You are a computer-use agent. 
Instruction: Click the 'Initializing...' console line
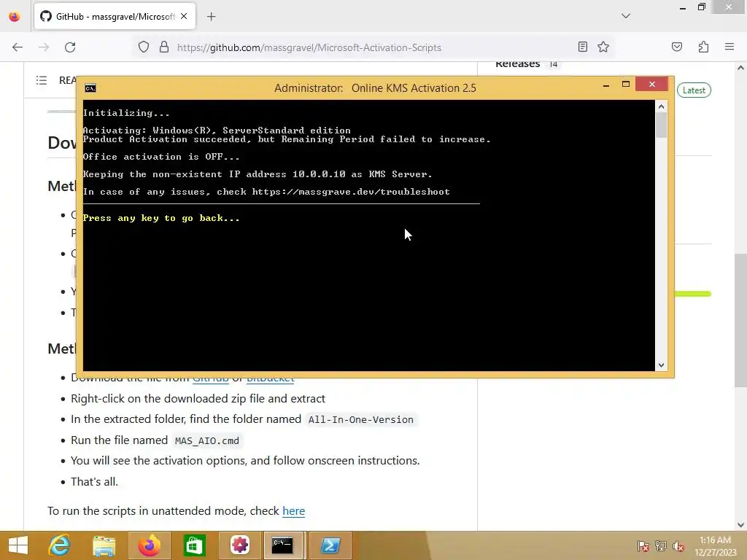click(126, 113)
